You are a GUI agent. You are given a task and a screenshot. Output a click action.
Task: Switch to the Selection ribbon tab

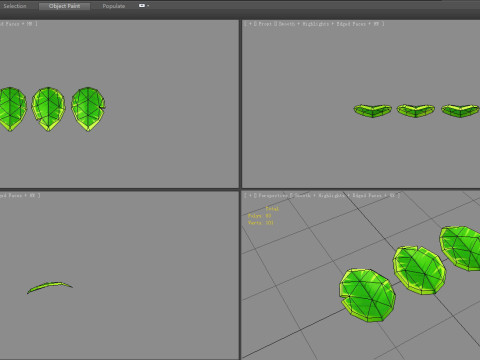15,6
